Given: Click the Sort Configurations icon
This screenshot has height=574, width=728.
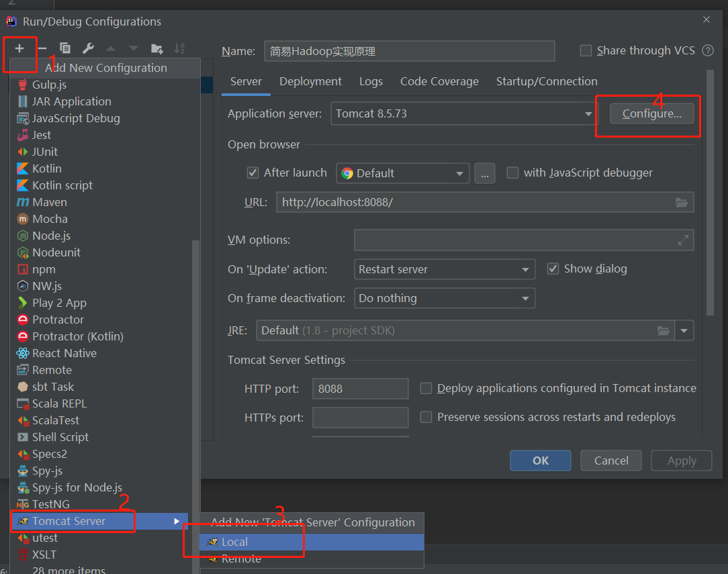Looking at the screenshot, I should pos(179,48).
